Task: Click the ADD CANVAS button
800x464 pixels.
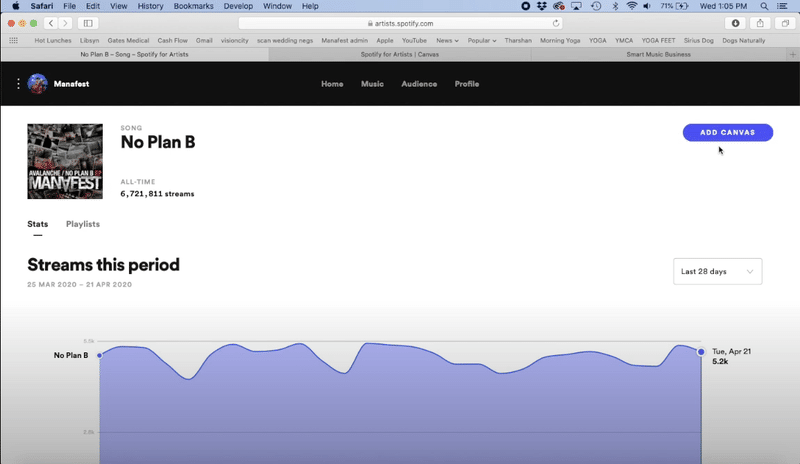Action: click(x=728, y=133)
